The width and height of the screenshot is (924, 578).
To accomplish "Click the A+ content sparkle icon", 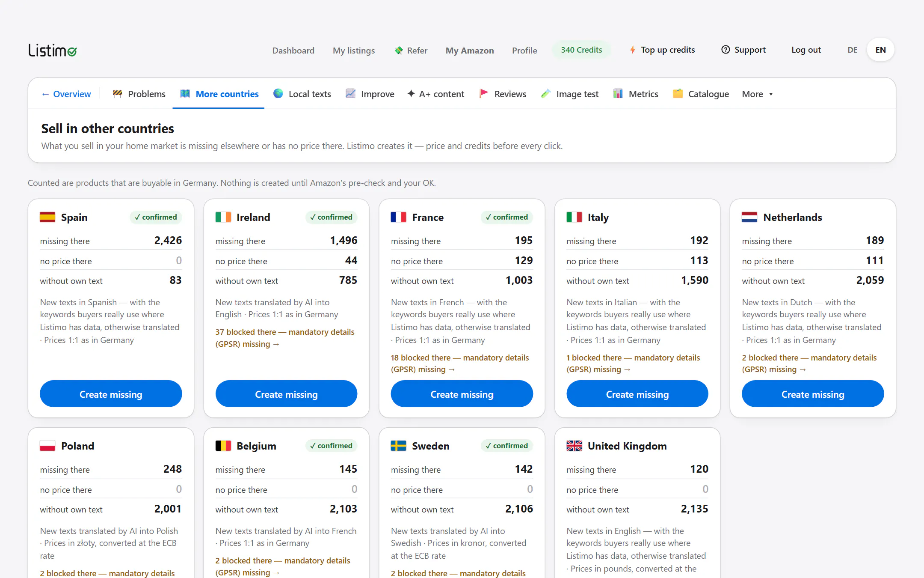I will tap(411, 94).
